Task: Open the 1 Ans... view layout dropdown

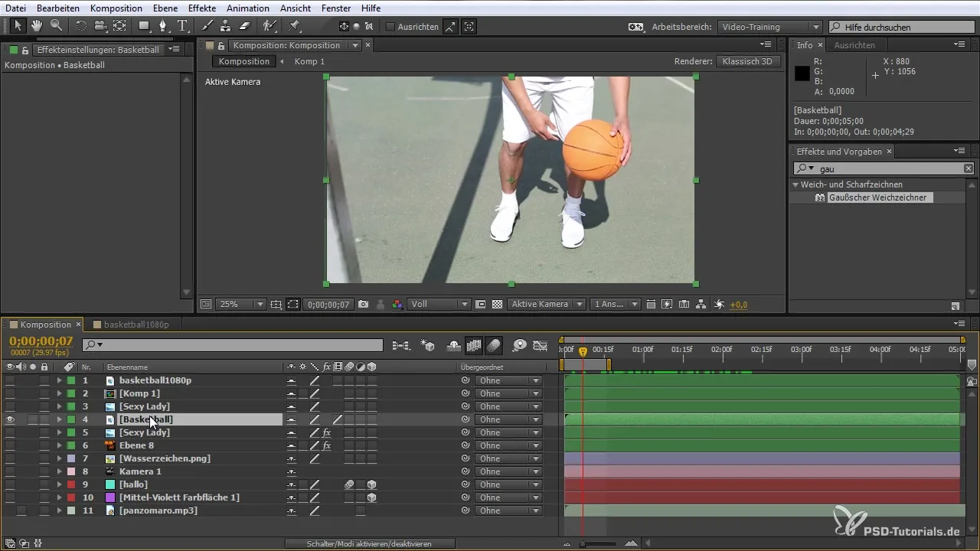Action: click(616, 304)
